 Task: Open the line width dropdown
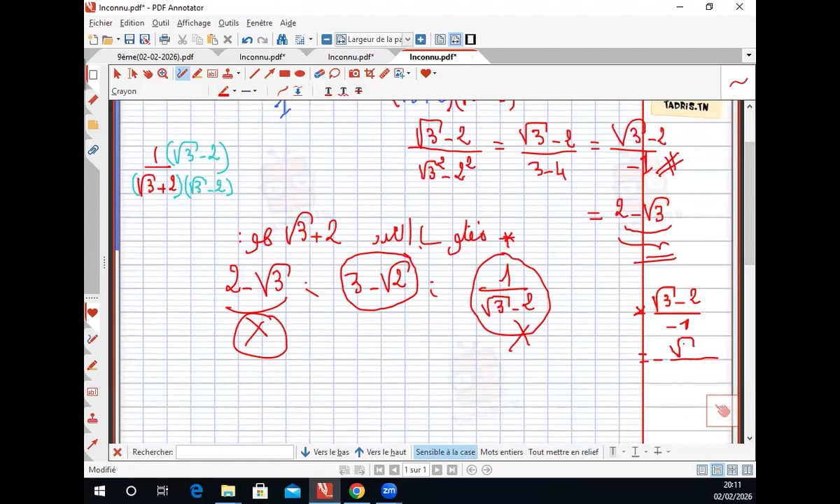click(255, 91)
